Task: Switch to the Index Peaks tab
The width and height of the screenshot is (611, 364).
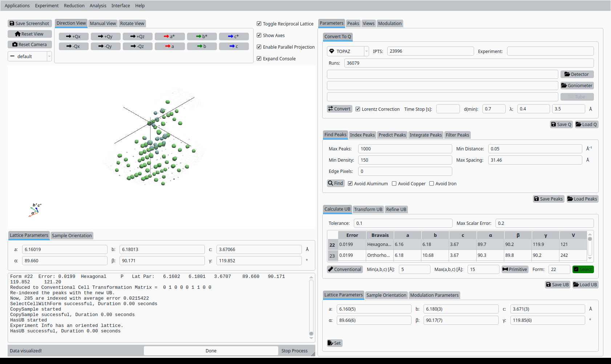Action: tap(362, 135)
